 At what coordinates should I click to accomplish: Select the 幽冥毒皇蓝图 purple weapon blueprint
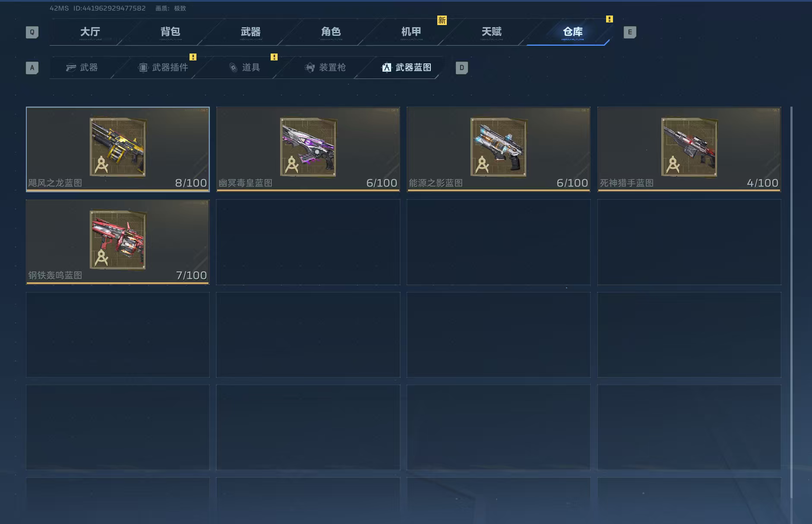[308, 149]
